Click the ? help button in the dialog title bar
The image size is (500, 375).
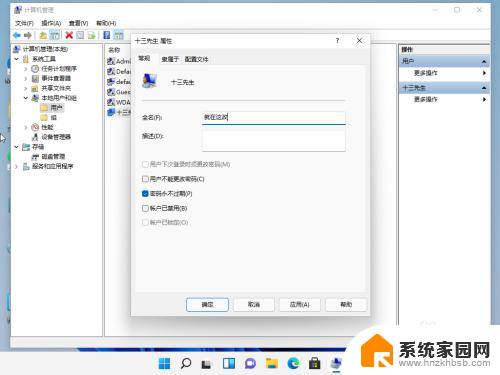(x=337, y=41)
